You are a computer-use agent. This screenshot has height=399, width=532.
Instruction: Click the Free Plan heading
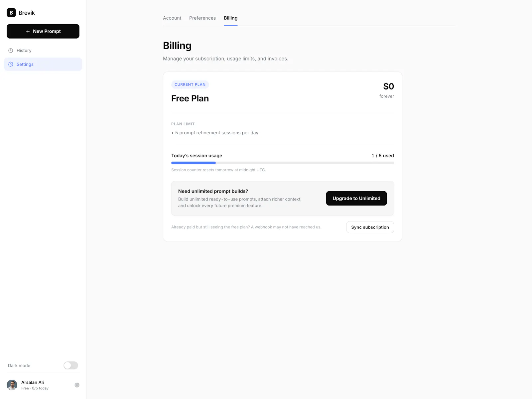(190, 98)
